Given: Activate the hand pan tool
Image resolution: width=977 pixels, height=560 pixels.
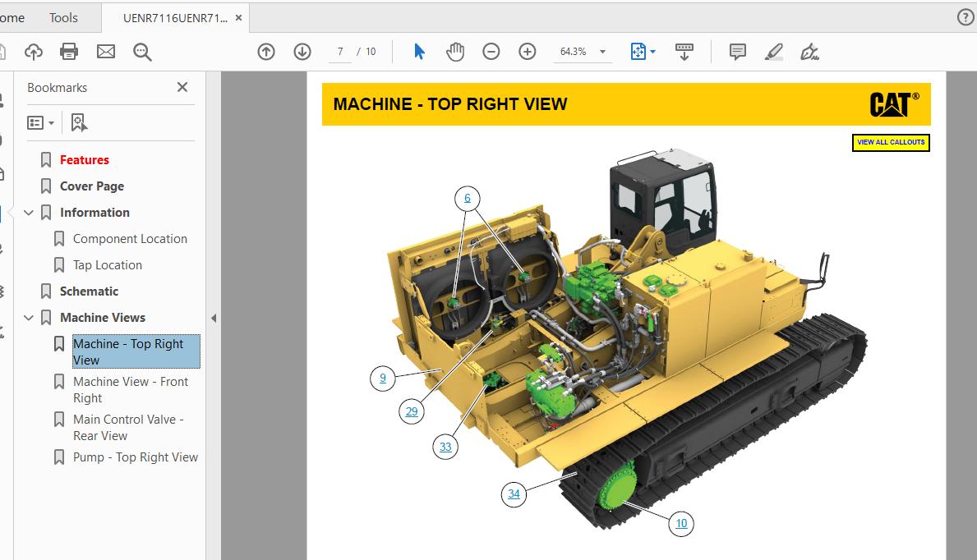Looking at the screenshot, I should click(x=455, y=52).
